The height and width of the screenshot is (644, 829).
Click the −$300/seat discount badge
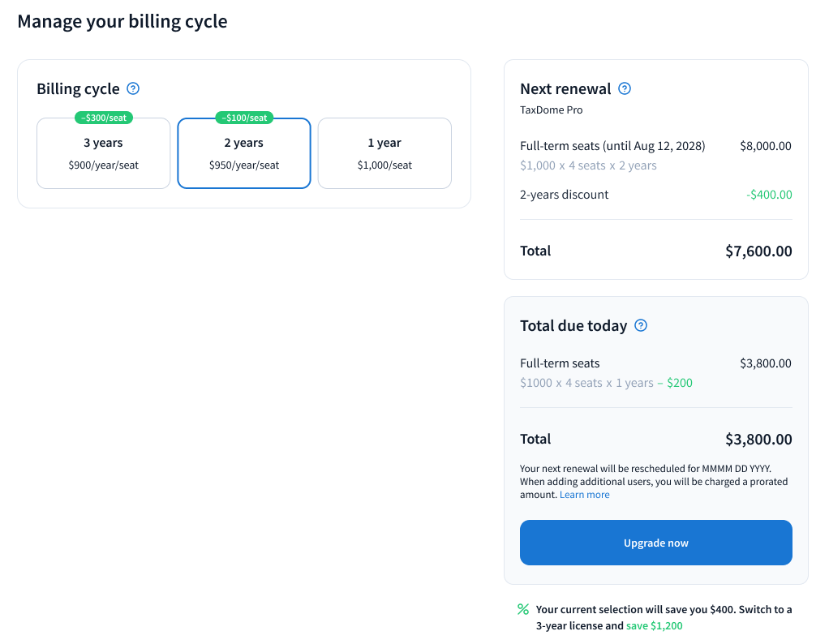[104, 118]
